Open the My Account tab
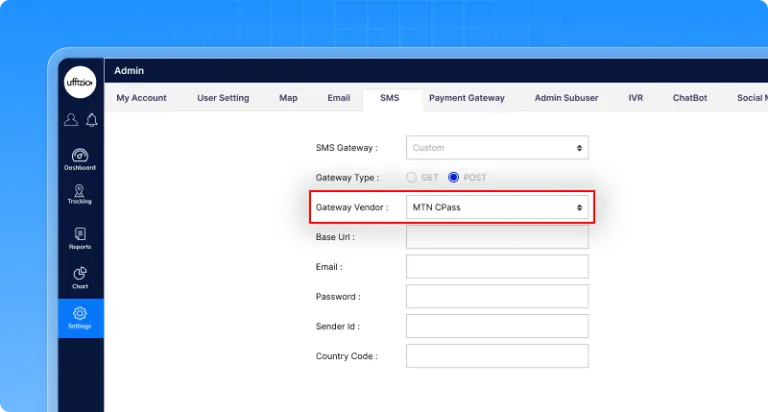Screen dimensions: 768x412 tap(141, 98)
